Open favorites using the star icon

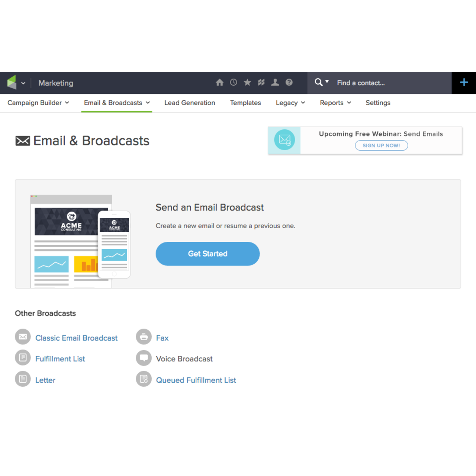247,83
